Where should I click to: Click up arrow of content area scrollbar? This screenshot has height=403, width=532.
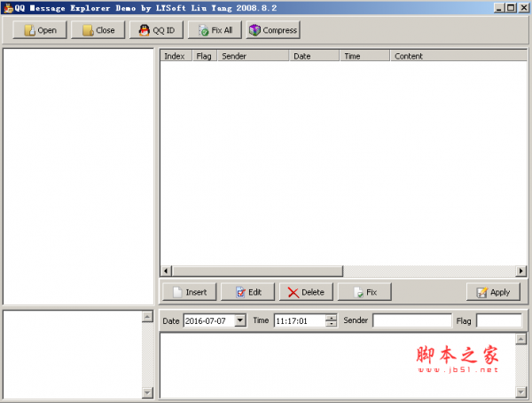[520, 339]
